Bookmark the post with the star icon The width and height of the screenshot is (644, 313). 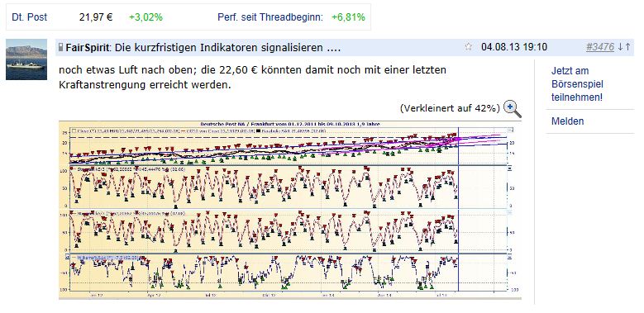(468, 47)
